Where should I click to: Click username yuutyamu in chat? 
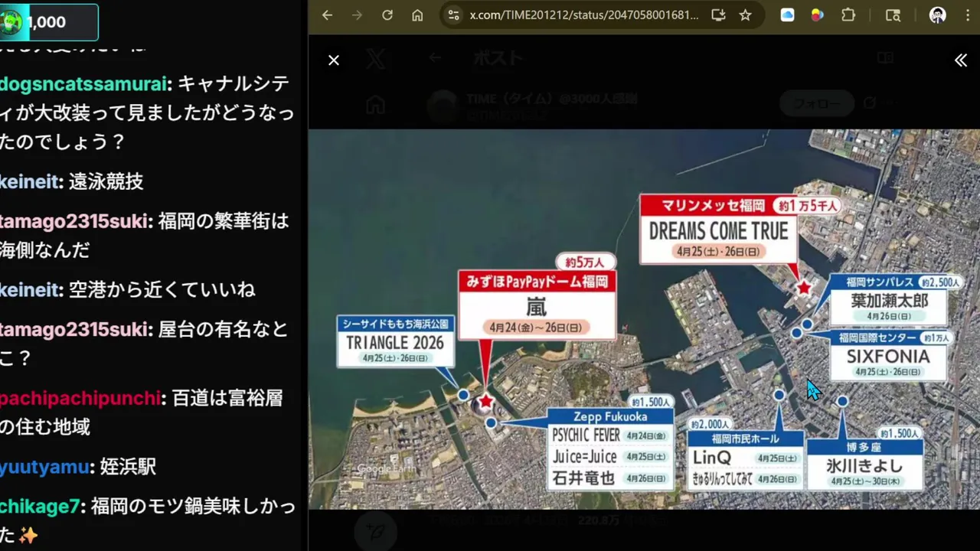pos(44,466)
